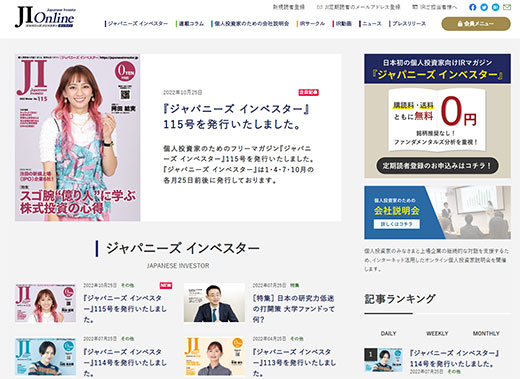Image resolution: width=520 pixels, height=379 pixels.
Task: Open 日本の研究力低迷の打開策 article
Action: click(294, 309)
